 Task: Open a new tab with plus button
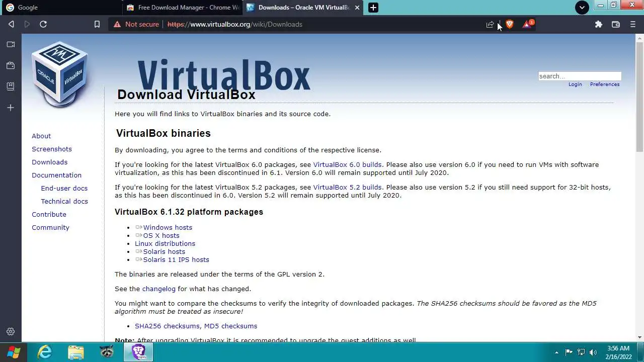click(373, 8)
